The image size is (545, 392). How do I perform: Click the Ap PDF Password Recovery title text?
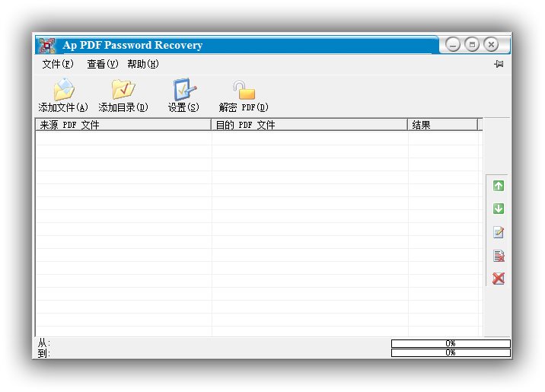click(x=132, y=45)
